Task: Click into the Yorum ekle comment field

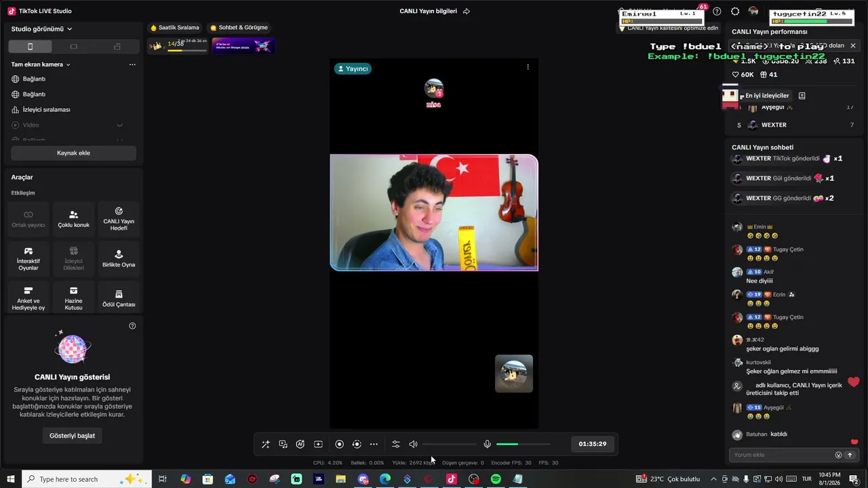Action: (x=783, y=455)
